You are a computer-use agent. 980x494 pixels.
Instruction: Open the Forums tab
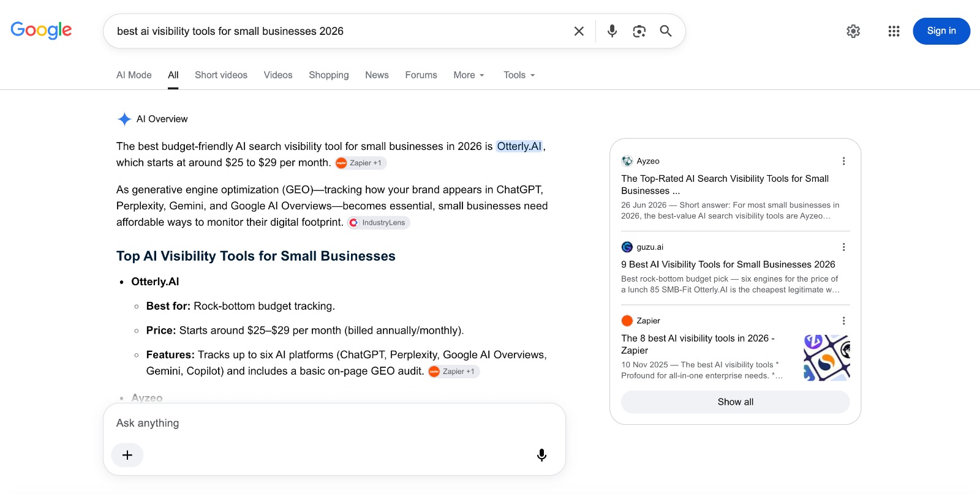coord(421,75)
